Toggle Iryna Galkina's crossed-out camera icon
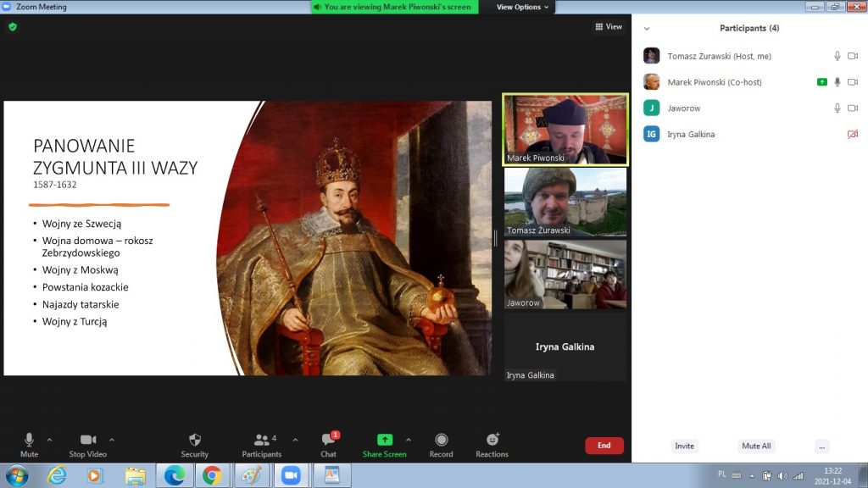 coord(852,134)
